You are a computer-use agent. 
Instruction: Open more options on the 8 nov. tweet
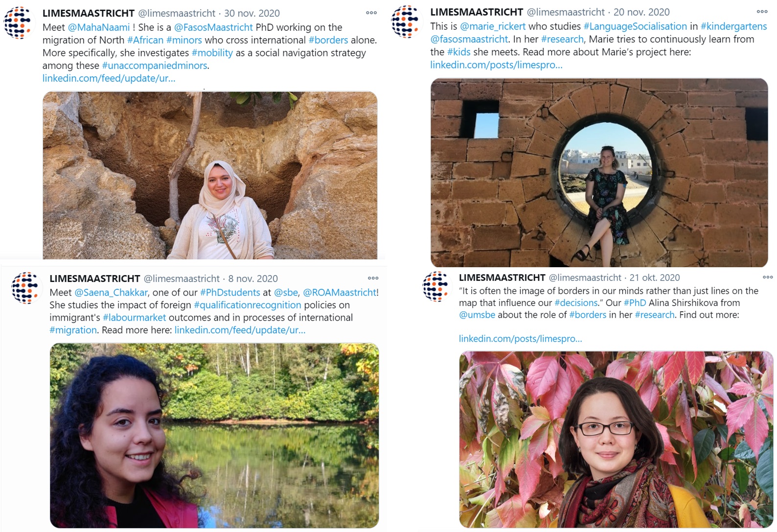373,278
